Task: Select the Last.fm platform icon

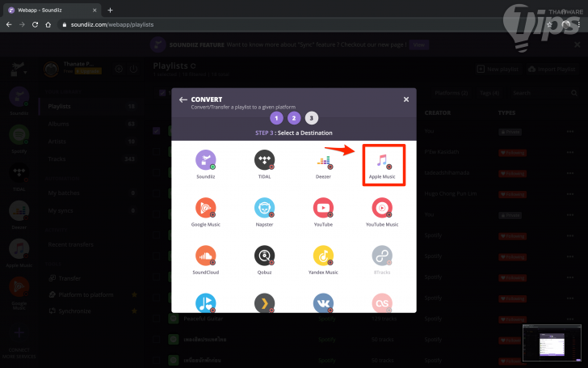Action: coord(382,302)
